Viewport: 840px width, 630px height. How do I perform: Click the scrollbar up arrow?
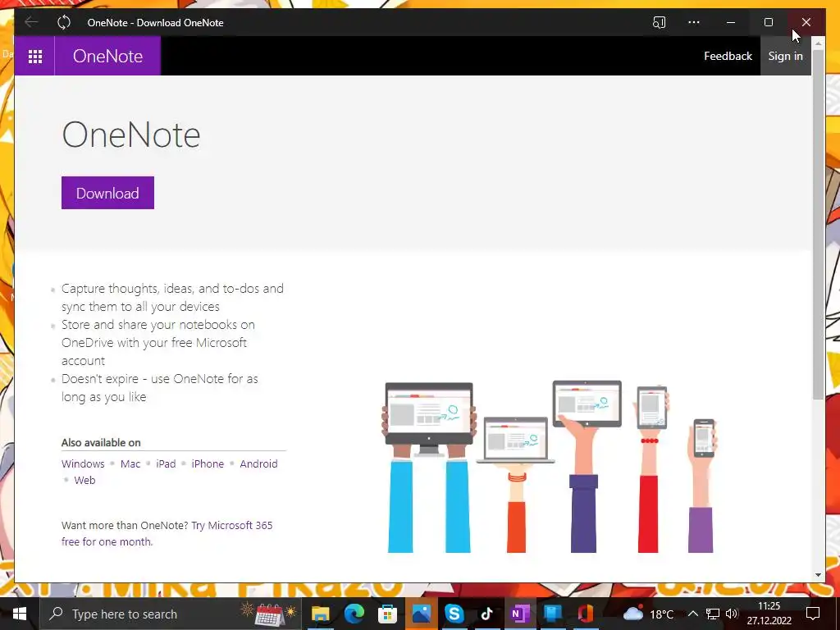(x=818, y=43)
